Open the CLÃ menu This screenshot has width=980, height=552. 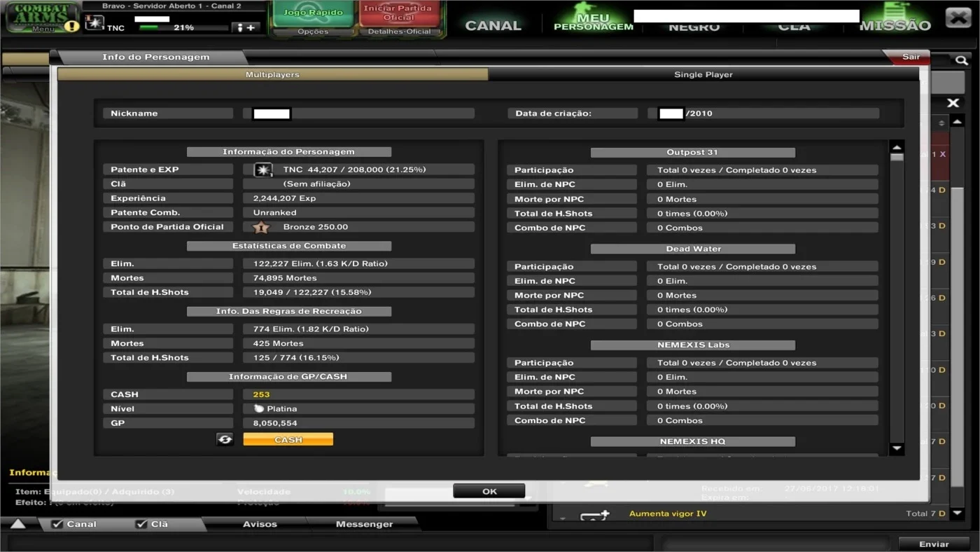[794, 27]
